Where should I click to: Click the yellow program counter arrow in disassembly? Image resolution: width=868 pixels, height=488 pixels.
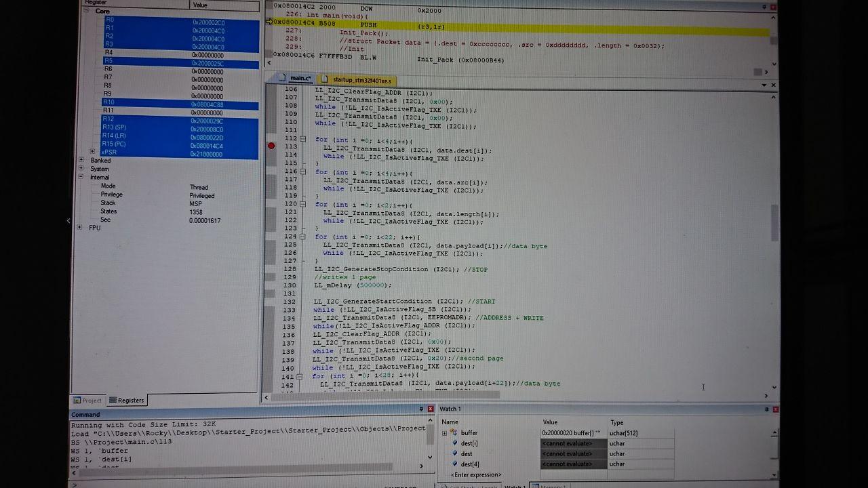coord(269,22)
